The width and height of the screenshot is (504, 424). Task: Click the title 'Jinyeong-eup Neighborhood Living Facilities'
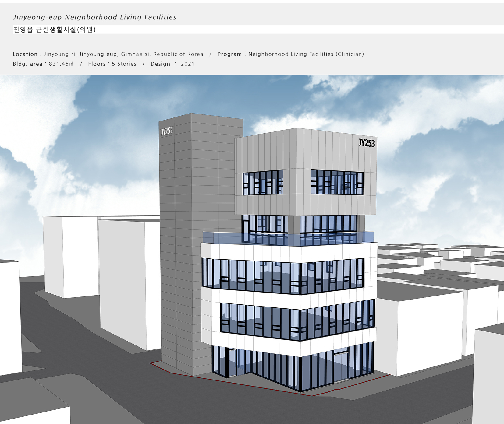[95, 17]
